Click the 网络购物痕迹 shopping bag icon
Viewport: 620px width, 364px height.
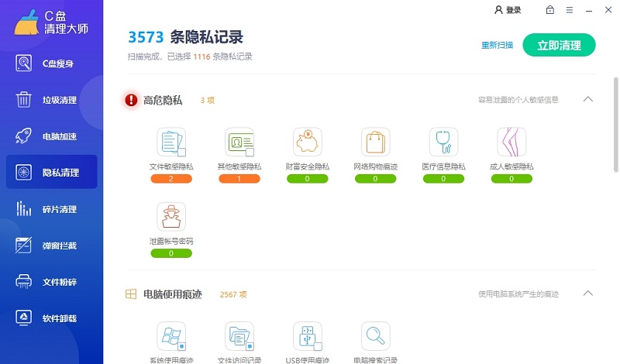[x=375, y=142]
